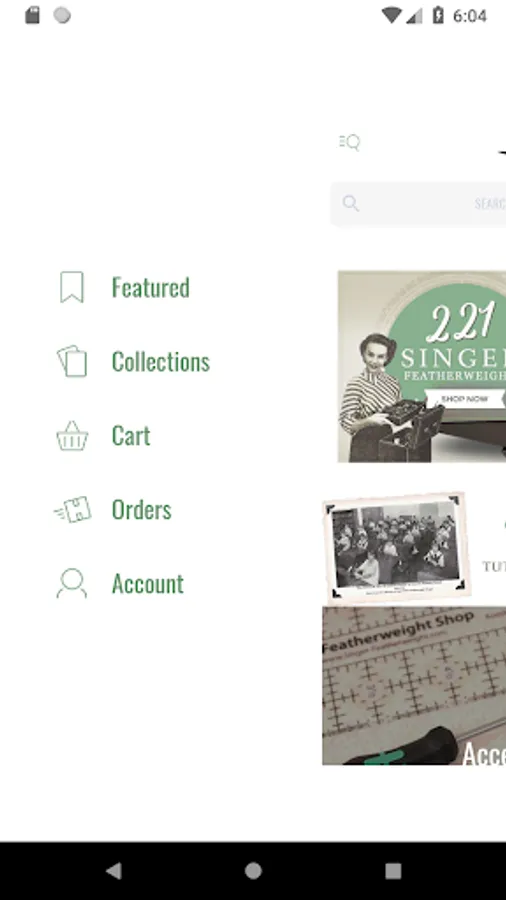
Task: Go to Cart from side menu
Action: [x=131, y=436]
